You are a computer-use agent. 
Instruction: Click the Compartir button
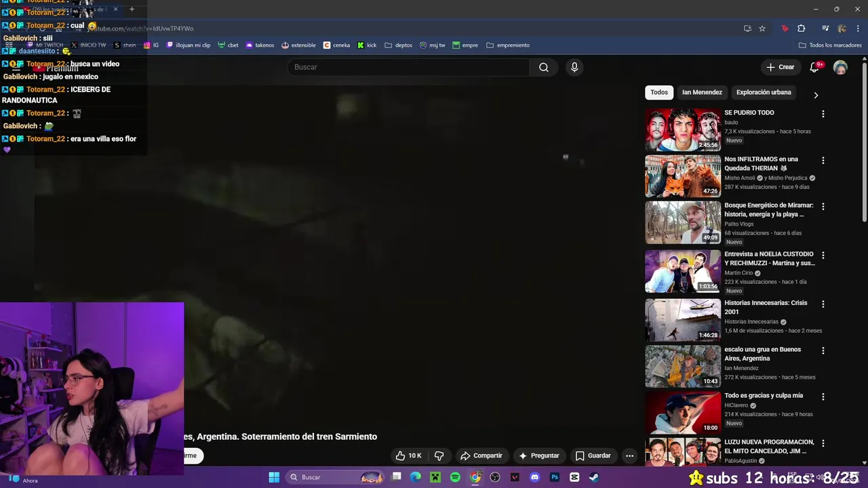click(x=481, y=455)
